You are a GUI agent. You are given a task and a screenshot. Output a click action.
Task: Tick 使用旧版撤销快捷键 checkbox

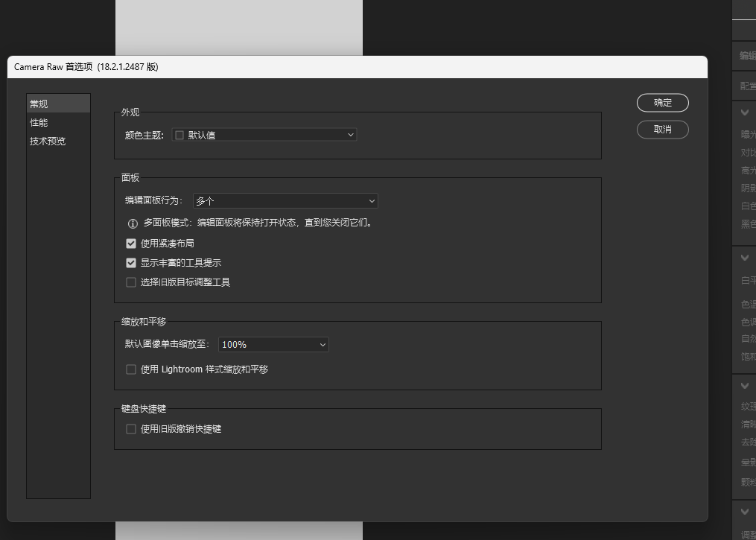click(131, 429)
